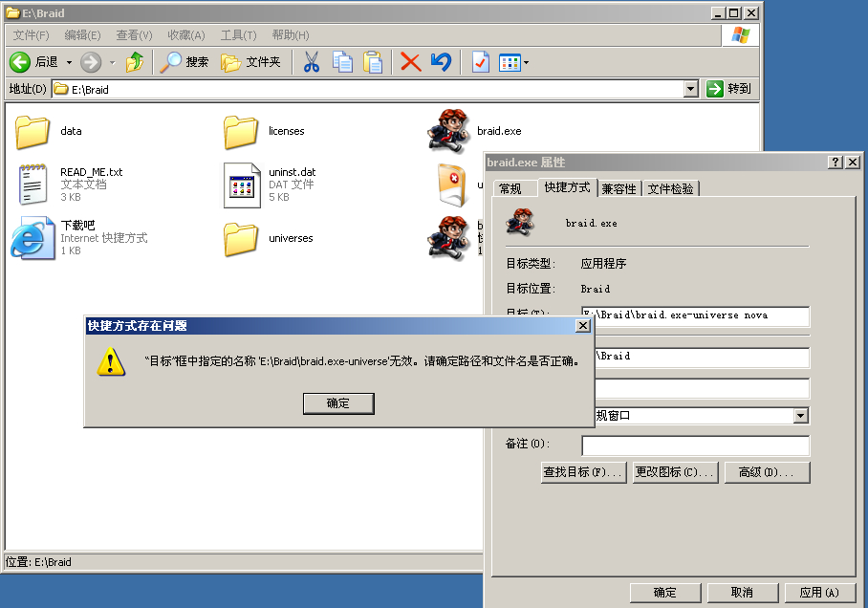Click the 高级(D)... button
868x608 pixels.
767,472
